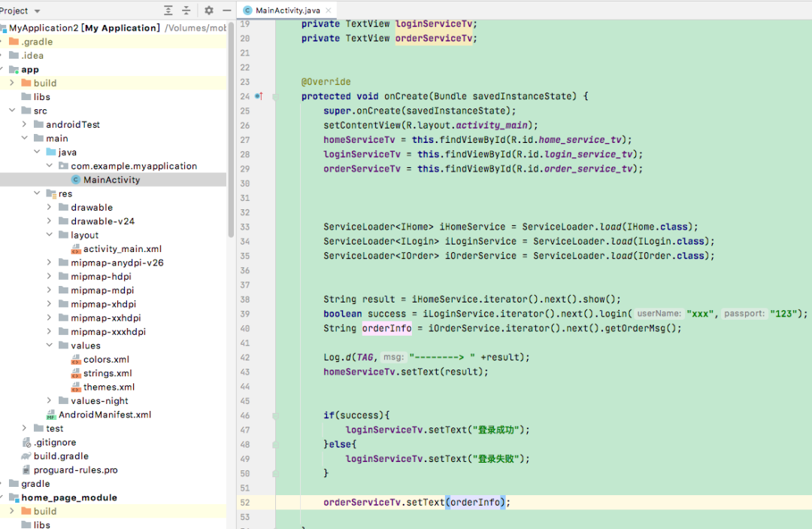Collapse the values folder
This screenshot has width=812, height=529.
coord(49,345)
